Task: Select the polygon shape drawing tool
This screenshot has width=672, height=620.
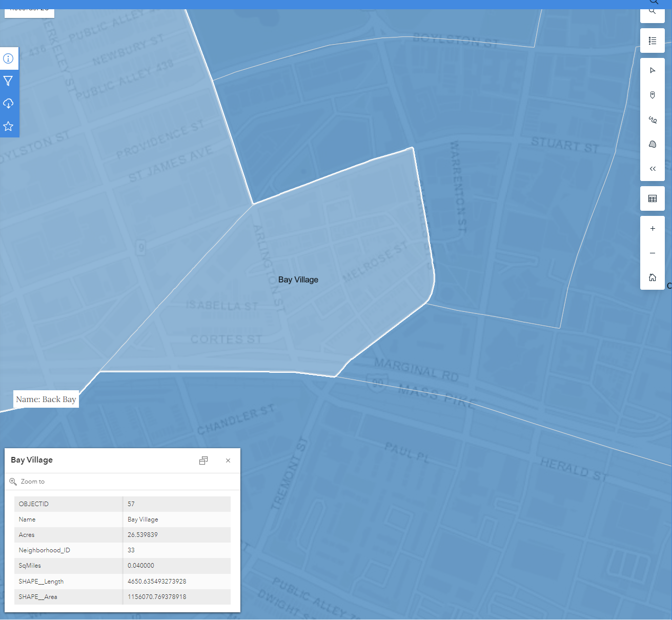Action: (x=652, y=144)
